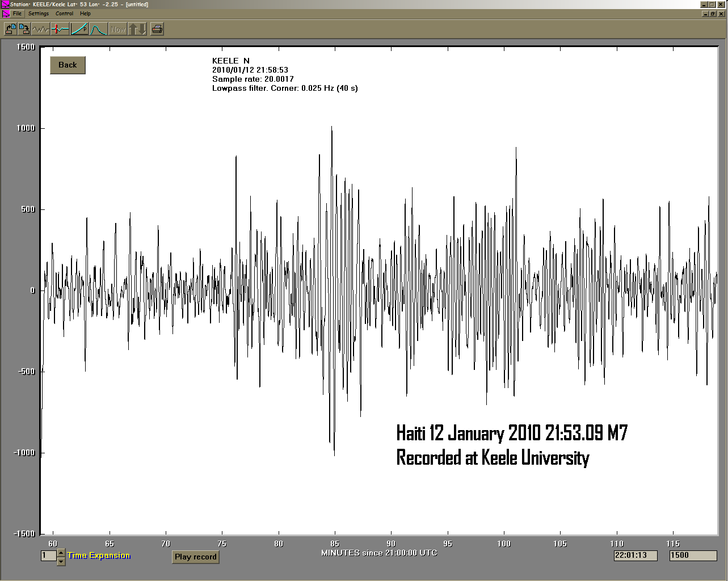Open the cyan bell curve spectrum tool
Viewport: 728px width, 581px height.
coord(99,29)
